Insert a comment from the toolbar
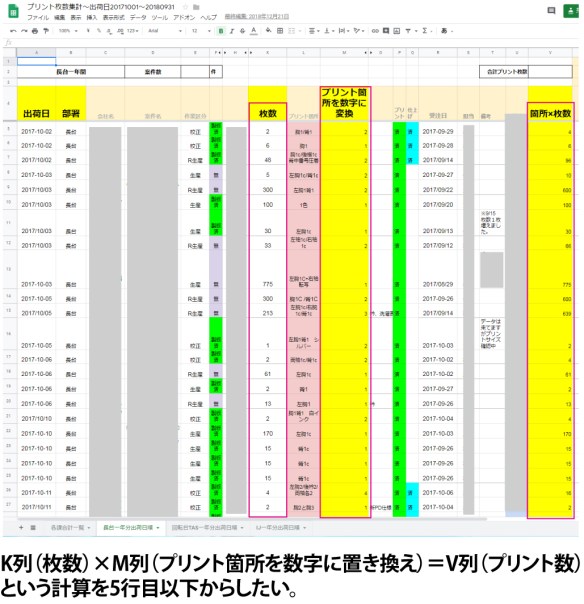 (386, 31)
